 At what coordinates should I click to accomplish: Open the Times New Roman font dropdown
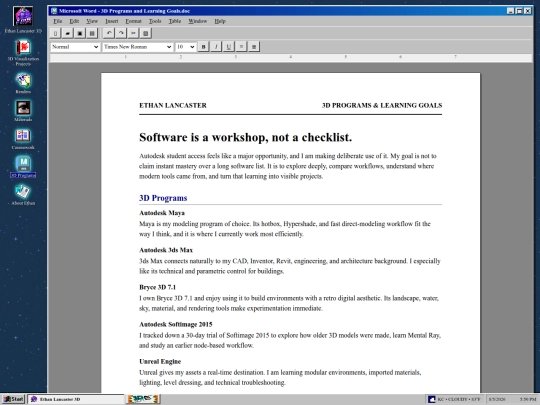pos(137,47)
